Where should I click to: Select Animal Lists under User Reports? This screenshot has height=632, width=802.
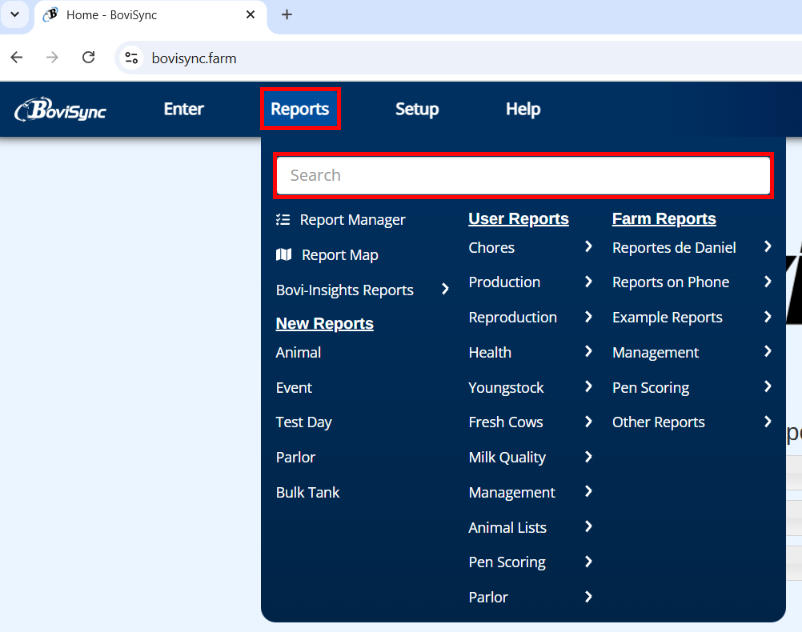tap(507, 527)
